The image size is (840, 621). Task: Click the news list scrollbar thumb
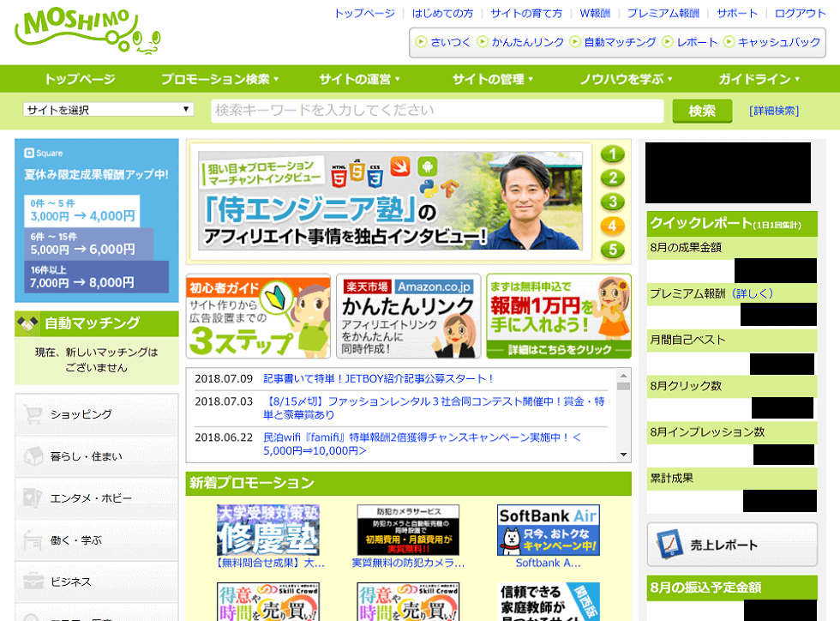pyautogui.click(x=623, y=386)
